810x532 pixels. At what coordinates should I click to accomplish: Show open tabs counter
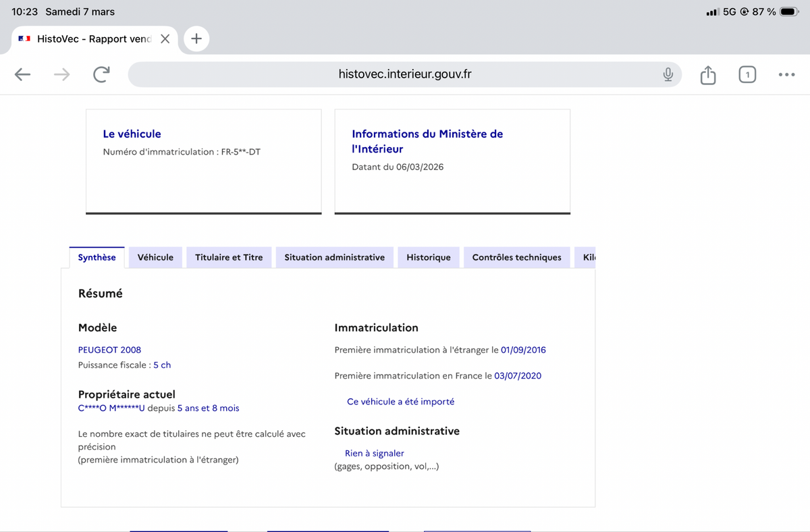point(747,75)
